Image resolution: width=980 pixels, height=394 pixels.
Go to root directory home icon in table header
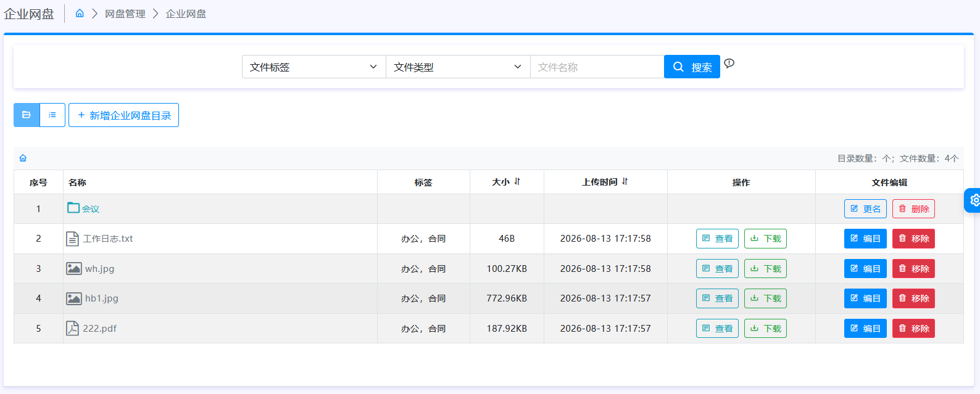point(23,158)
